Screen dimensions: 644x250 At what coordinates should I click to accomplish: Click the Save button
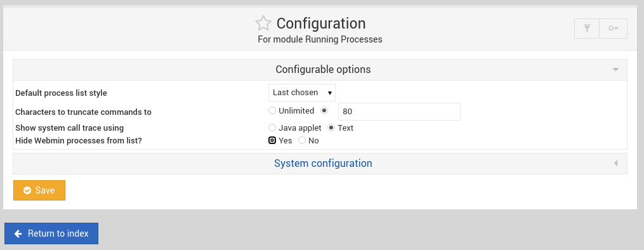[x=39, y=190]
